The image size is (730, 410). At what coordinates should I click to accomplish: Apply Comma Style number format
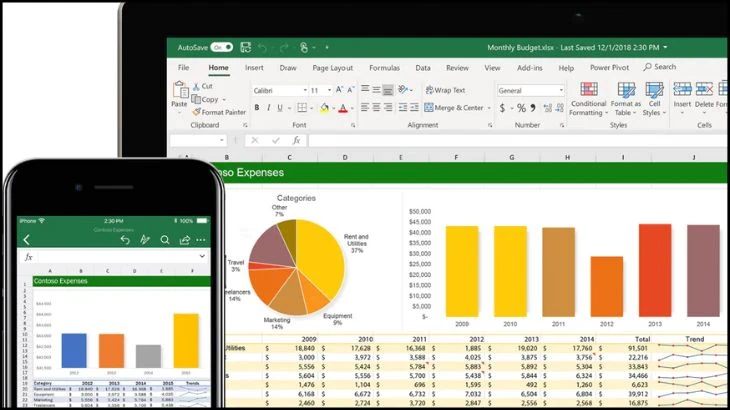point(533,108)
